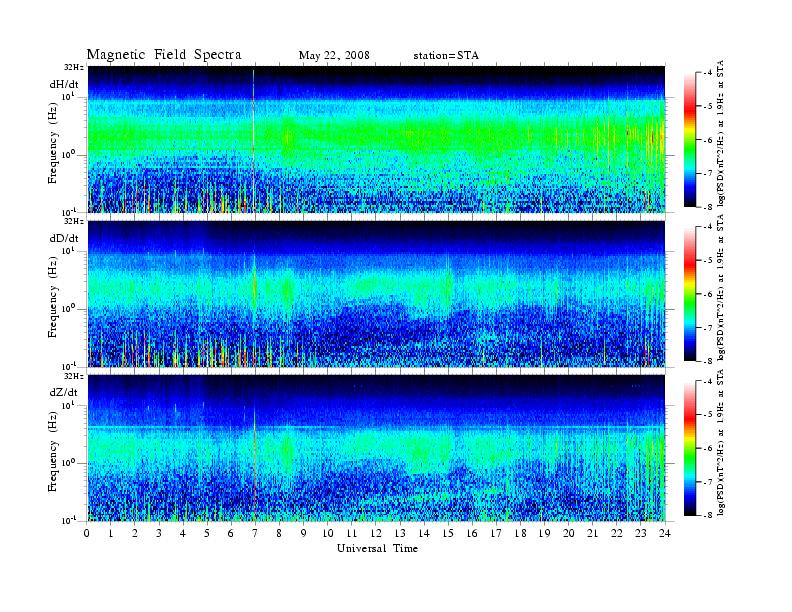Click the -8 value on the dZ/dt color bar
The width and height of the screenshot is (792, 612).
(708, 515)
